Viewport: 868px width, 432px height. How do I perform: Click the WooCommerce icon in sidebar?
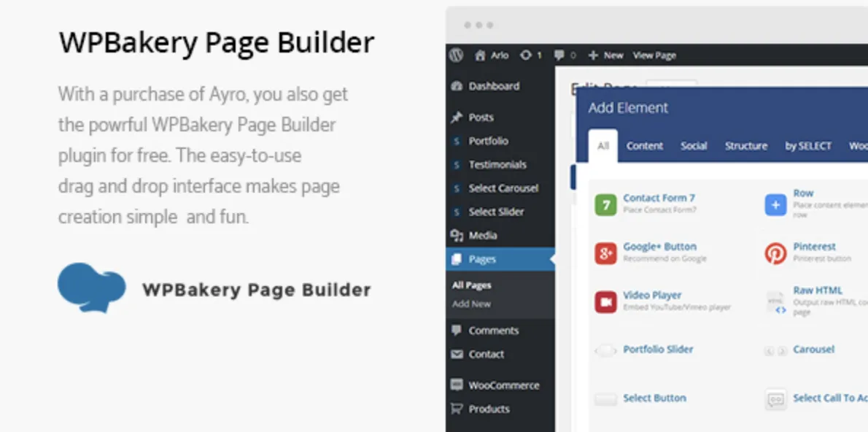coord(457,385)
